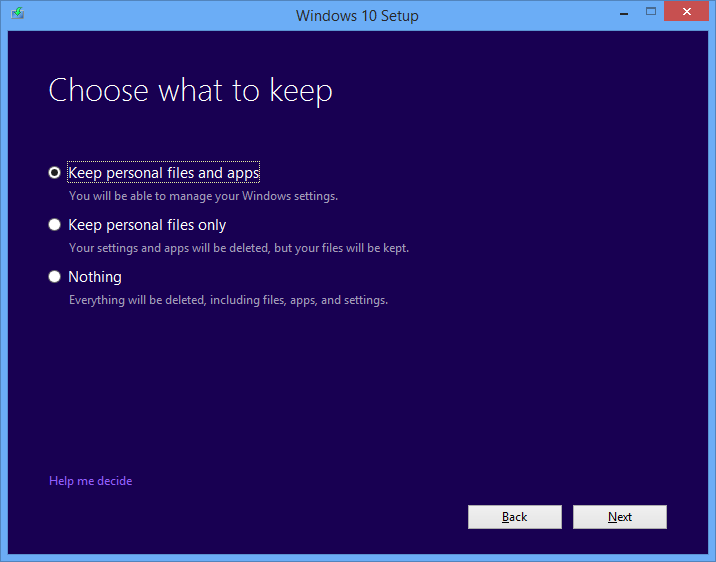The width and height of the screenshot is (716, 562).
Task: Go to the previous step with Back
Action: pyautogui.click(x=515, y=517)
